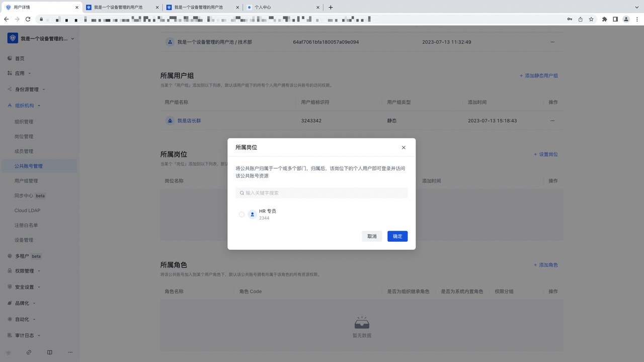Switch to the 个人中心 browser tab
The height and width of the screenshot is (362, 644).
click(x=282, y=8)
